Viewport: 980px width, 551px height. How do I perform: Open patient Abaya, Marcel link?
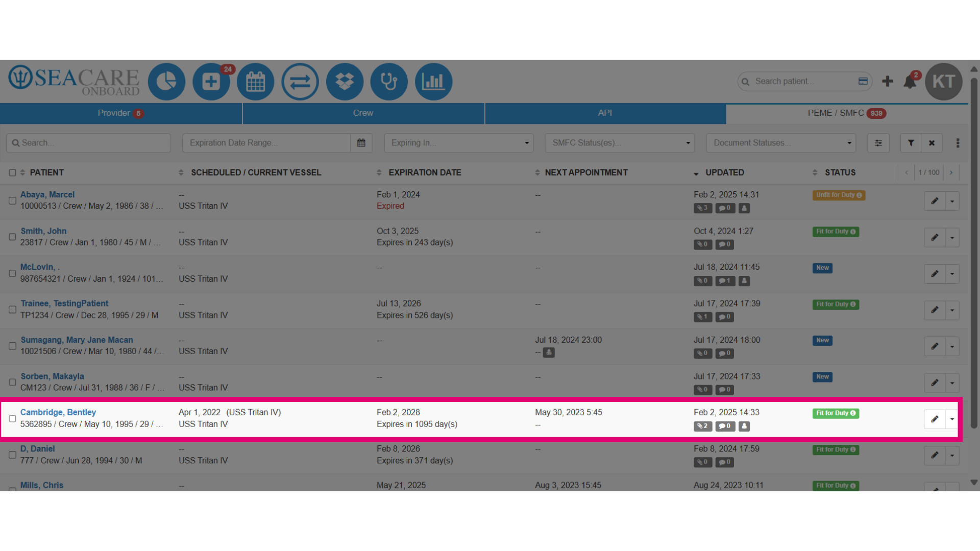(47, 194)
